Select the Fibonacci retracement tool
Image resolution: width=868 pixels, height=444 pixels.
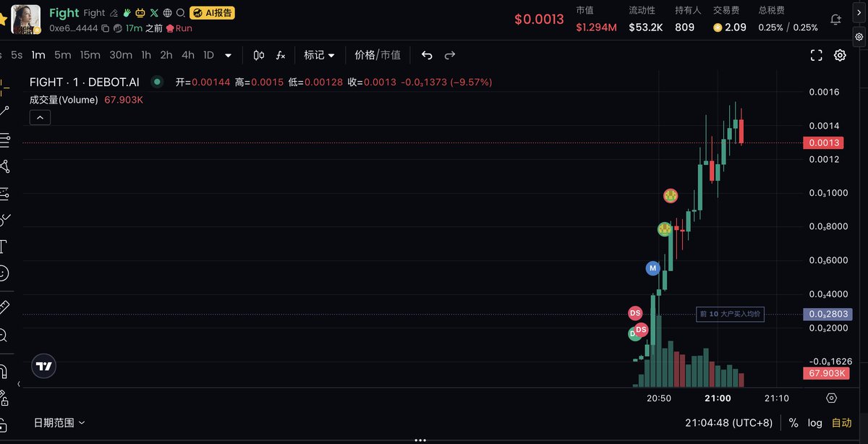pos(4,140)
